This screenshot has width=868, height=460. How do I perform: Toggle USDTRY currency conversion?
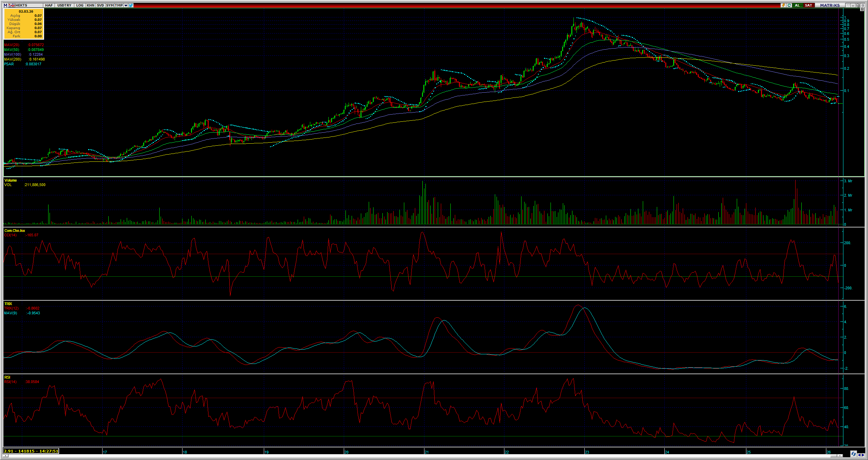coord(64,5)
